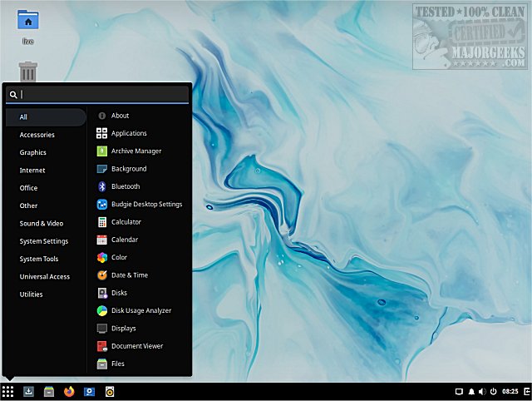Select the Graphics category
Screen dimensions: 532x401
46,152
